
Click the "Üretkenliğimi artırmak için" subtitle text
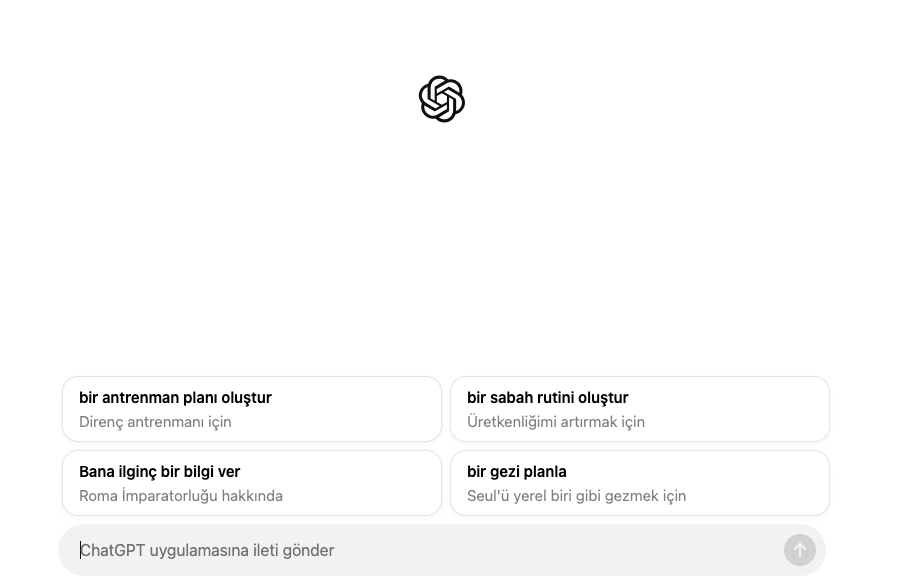pos(556,422)
